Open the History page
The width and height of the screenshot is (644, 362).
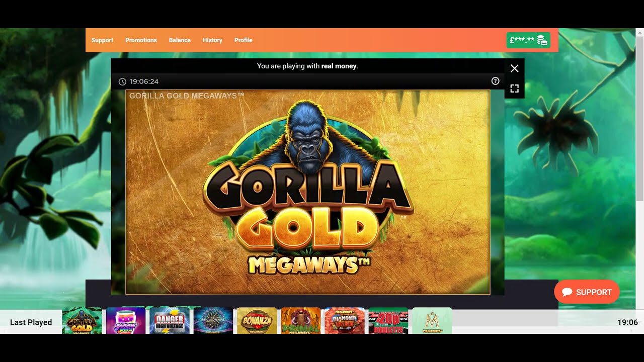coord(212,40)
